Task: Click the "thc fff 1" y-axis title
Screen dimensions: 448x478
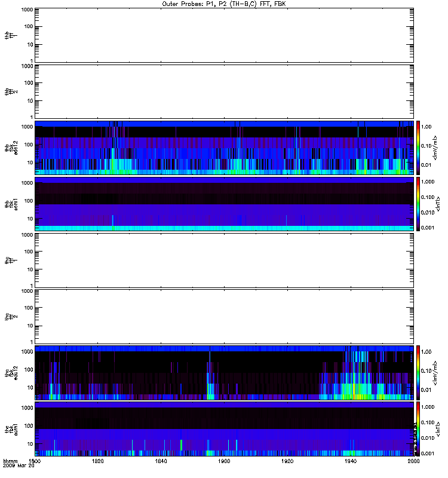Action: tap(11, 261)
